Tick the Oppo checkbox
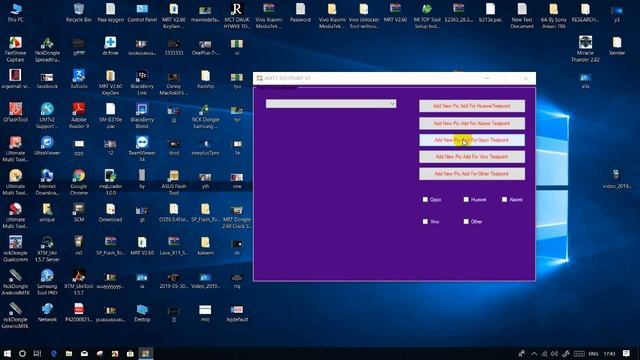This screenshot has height=360, width=640. (x=425, y=199)
